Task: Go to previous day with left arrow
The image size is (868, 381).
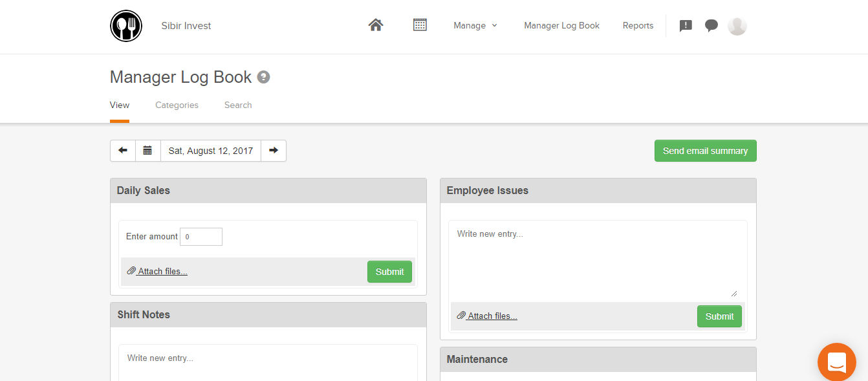Action: click(x=123, y=151)
